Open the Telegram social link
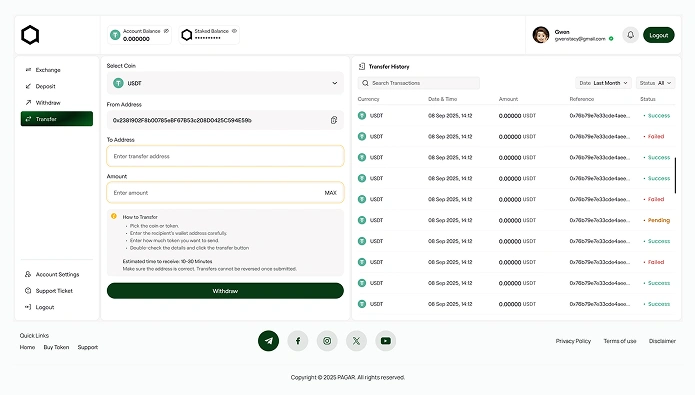Image resolution: width=695 pixels, height=395 pixels. (x=269, y=341)
